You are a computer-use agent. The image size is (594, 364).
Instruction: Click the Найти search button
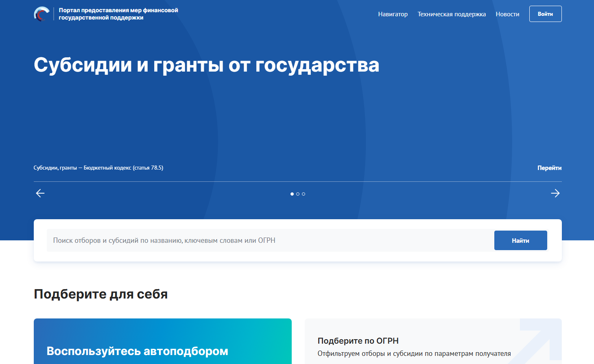click(x=520, y=240)
